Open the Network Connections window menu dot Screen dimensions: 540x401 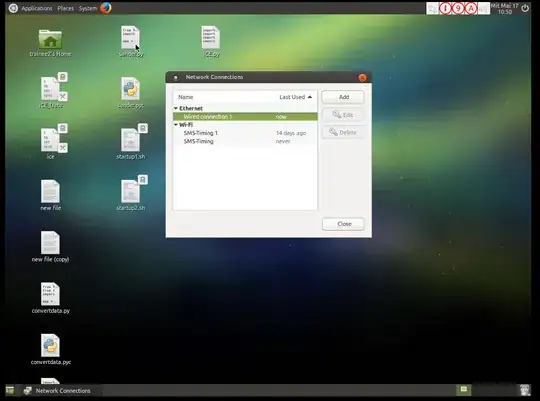[176, 78]
